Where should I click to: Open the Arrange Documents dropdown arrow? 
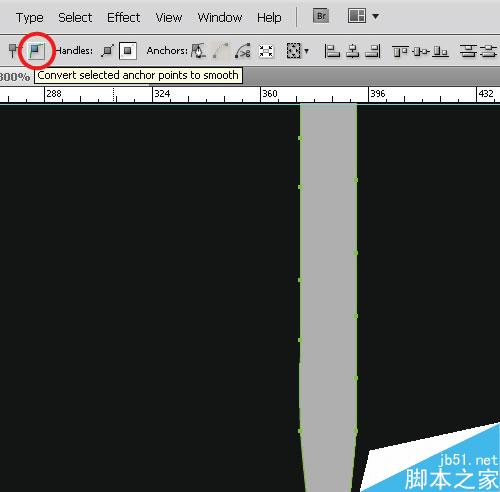pyautogui.click(x=375, y=16)
